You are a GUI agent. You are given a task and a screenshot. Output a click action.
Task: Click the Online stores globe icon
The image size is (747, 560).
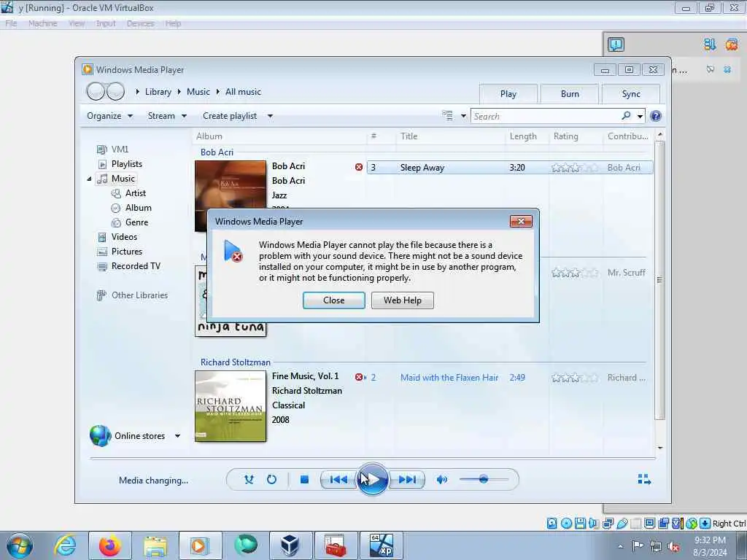pos(100,436)
